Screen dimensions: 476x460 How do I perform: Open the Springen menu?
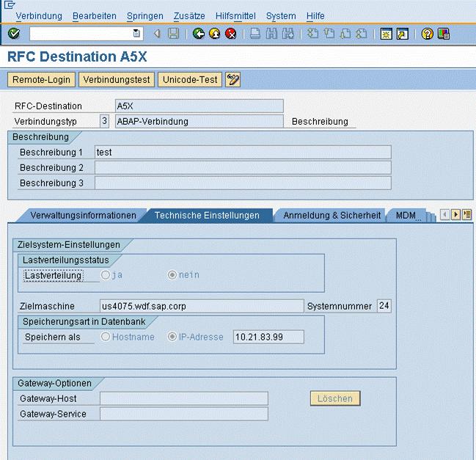pyautogui.click(x=144, y=15)
